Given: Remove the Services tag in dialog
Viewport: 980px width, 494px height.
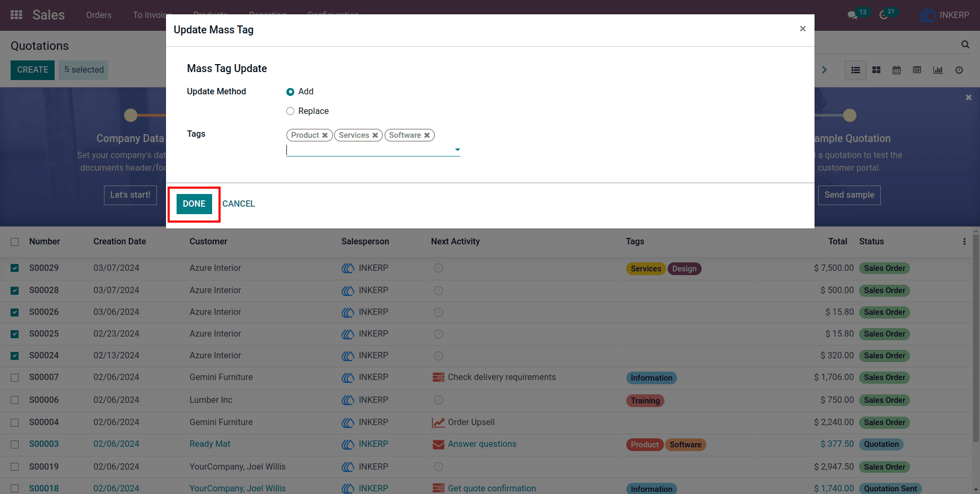Looking at the screenshot, I should pyautogui.click(x=375, y=135).
